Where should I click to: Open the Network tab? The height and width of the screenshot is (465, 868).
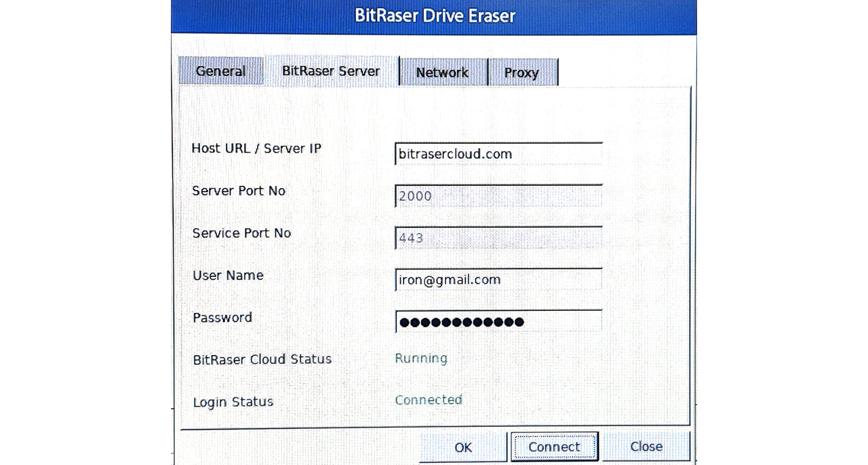(443, 73)
